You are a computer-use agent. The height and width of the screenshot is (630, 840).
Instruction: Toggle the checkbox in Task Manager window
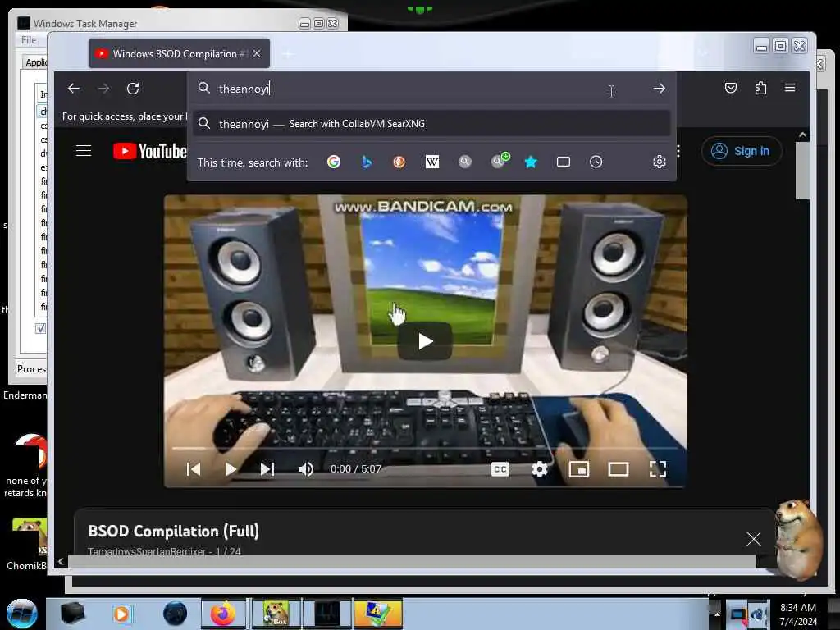point(41,328)
